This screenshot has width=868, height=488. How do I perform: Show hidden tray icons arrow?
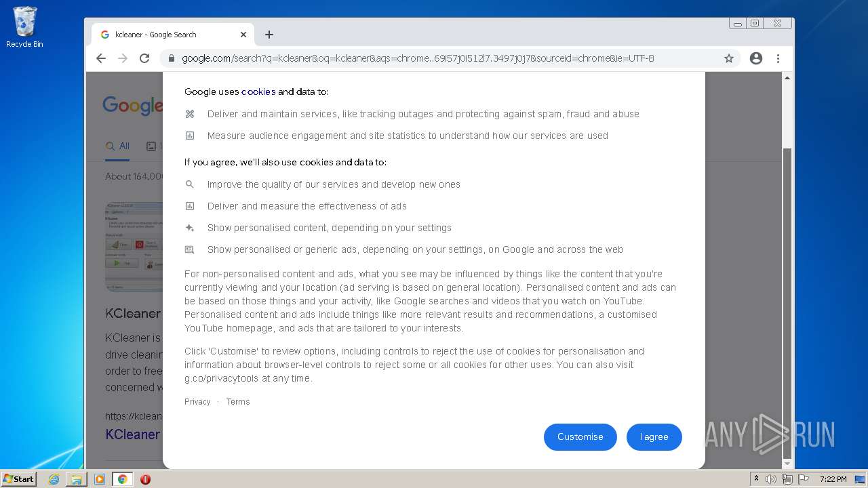pos(756,479)
